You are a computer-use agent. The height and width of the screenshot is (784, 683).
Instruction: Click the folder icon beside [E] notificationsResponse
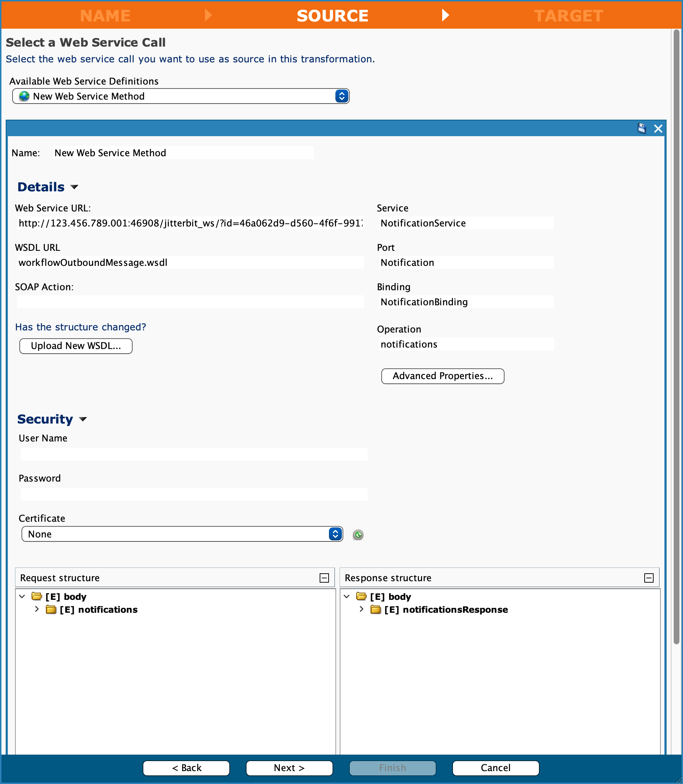[377, 609]
